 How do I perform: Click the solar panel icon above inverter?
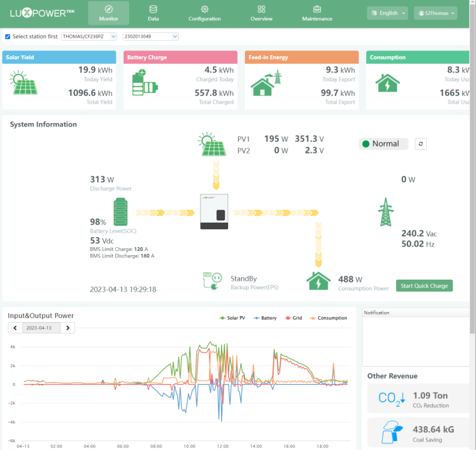click(x=212, y=144)
